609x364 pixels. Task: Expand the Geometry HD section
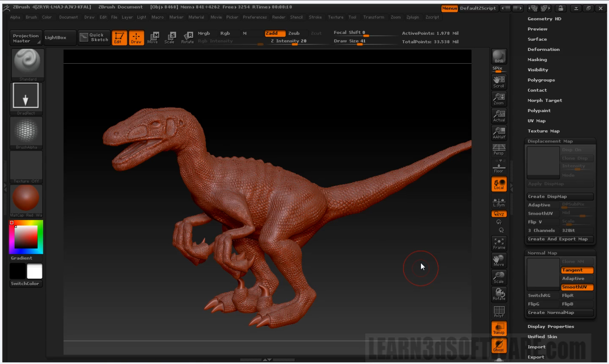[x=544, y=19]
